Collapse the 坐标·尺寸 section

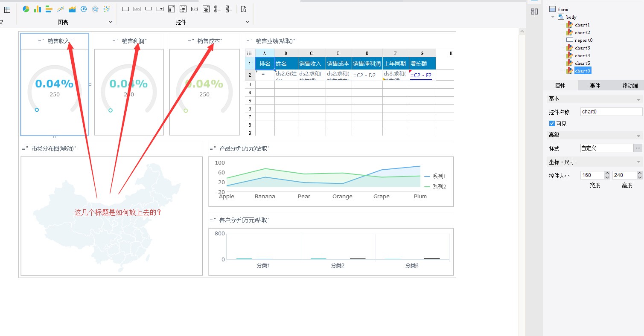[638, 162]
